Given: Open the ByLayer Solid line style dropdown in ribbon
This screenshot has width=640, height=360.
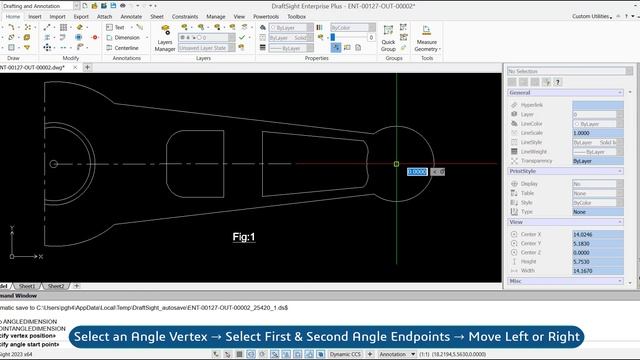Looking at the screenshot, I should 291,38.
